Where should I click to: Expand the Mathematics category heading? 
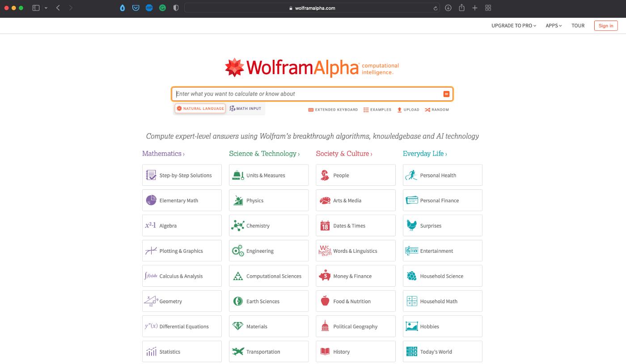point(163,153)
